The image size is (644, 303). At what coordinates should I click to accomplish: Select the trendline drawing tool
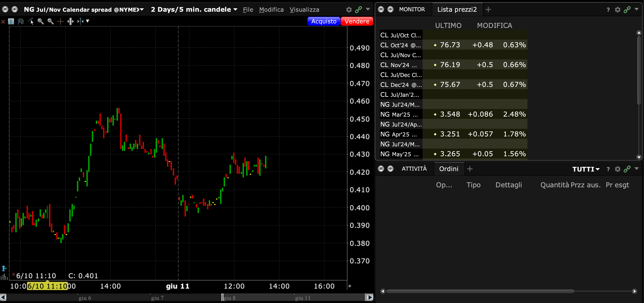click(31, 22)
